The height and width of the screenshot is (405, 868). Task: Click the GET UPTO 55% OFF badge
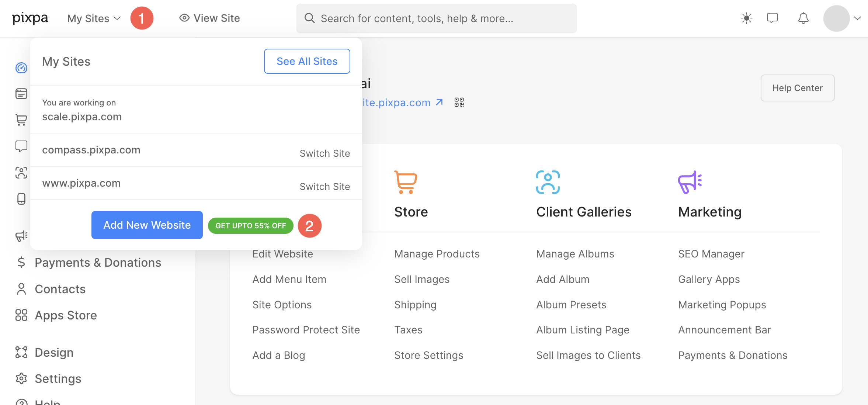[251, 226]
